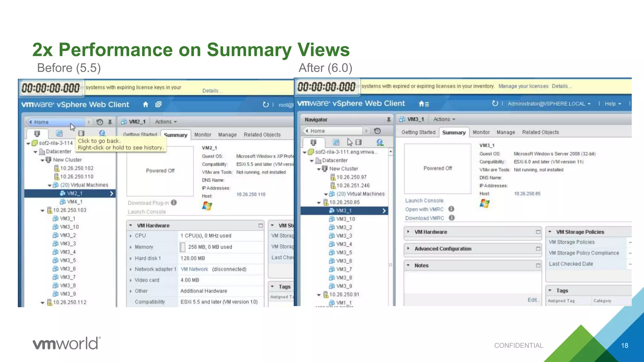Expand CPU row in VM Hardware

pos(130,236)
